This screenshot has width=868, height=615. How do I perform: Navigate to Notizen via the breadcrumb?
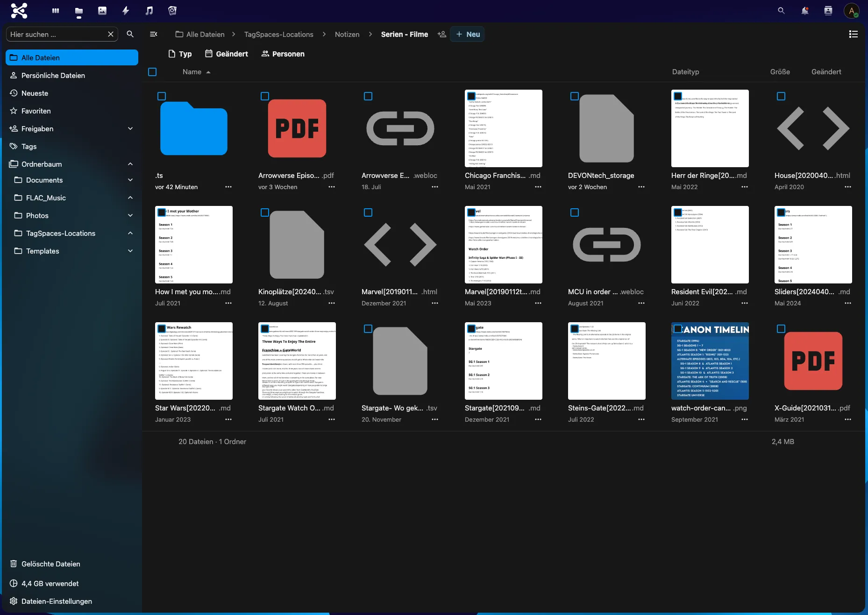(x=347, y=34)
